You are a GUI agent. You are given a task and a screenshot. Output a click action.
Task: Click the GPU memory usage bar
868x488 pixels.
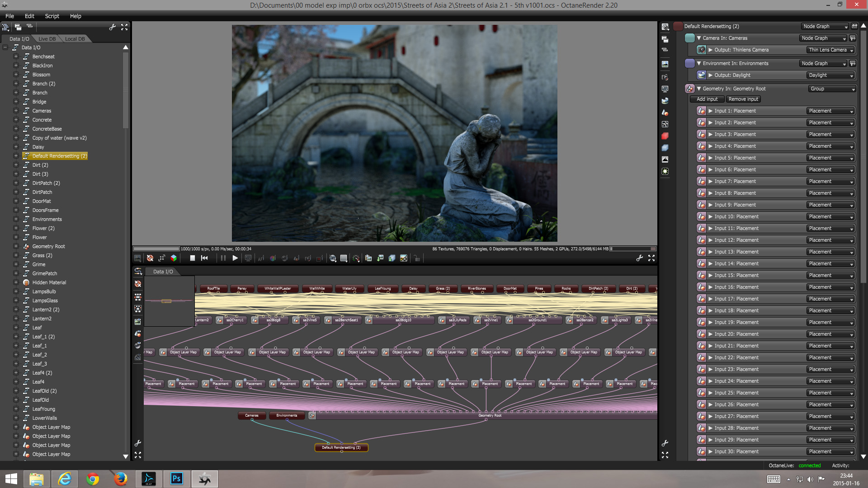coord(633,249)
